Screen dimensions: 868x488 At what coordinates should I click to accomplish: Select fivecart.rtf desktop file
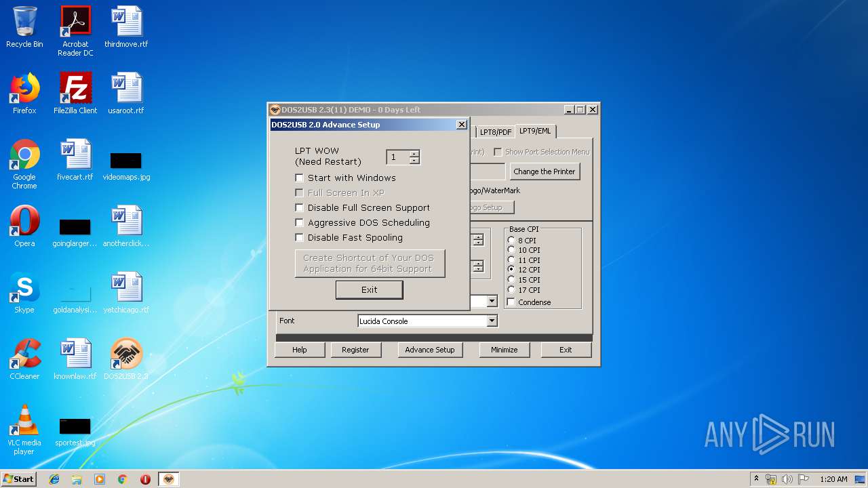(x=75, y=160)
